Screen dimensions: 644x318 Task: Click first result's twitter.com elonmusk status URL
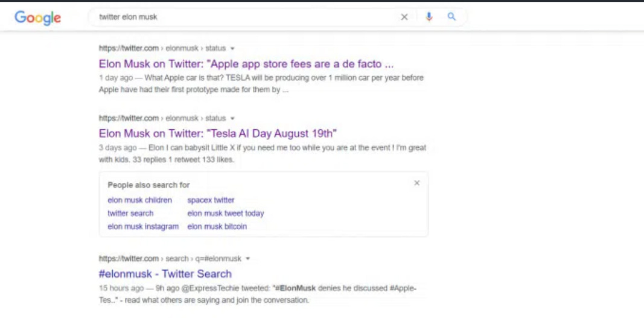162,48
